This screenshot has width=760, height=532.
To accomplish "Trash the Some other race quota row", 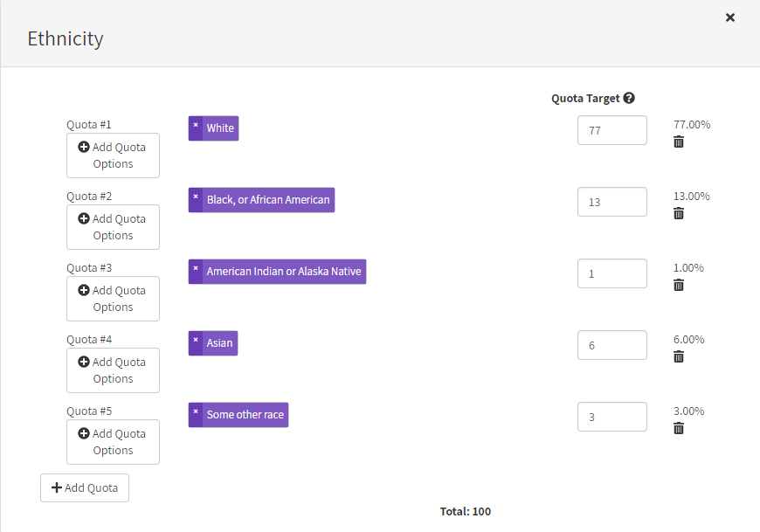I will [679, 428].
